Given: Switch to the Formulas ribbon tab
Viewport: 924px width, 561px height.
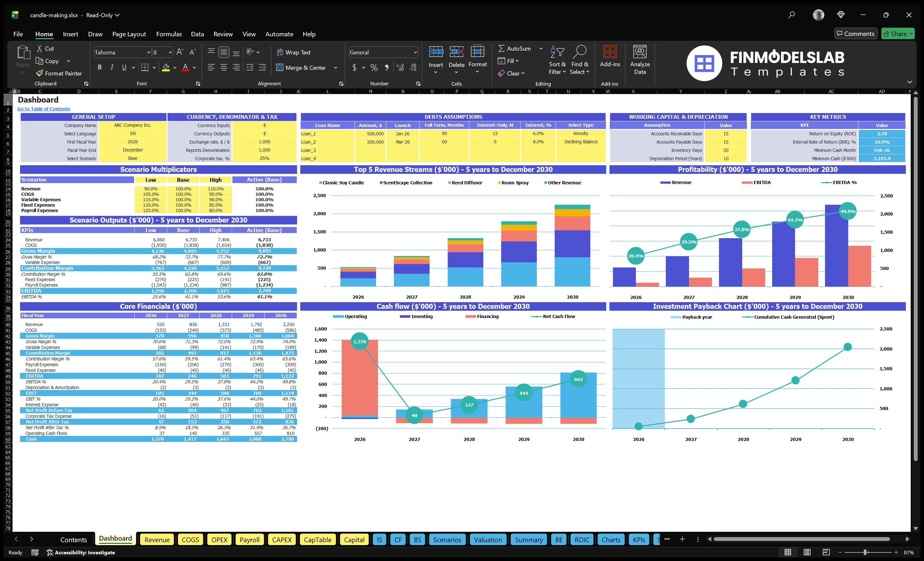Looking at the screenshot, I should (169, 34).
